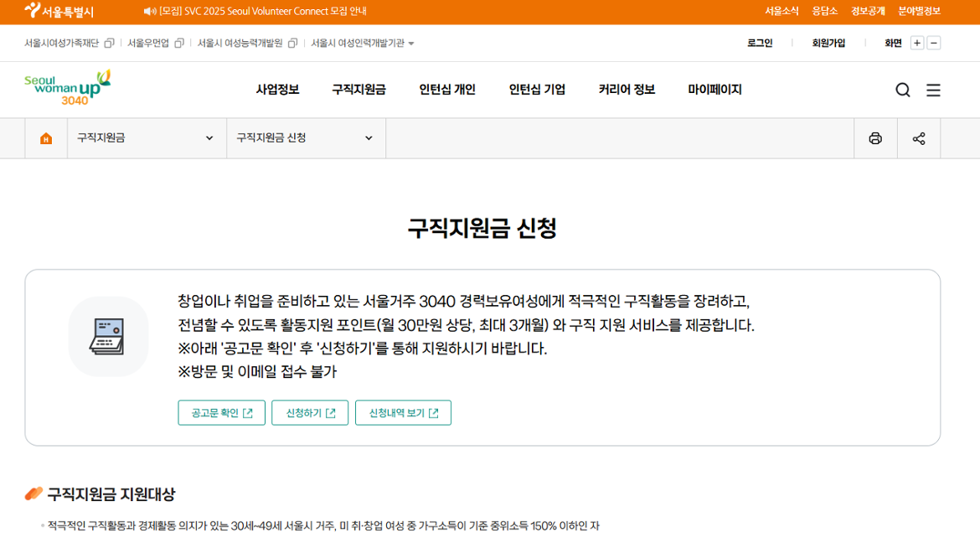The width and height of the screenshot is (980, 543).
Task: Click the external link icon beside 서울우먼업
Action: (178, 42)
